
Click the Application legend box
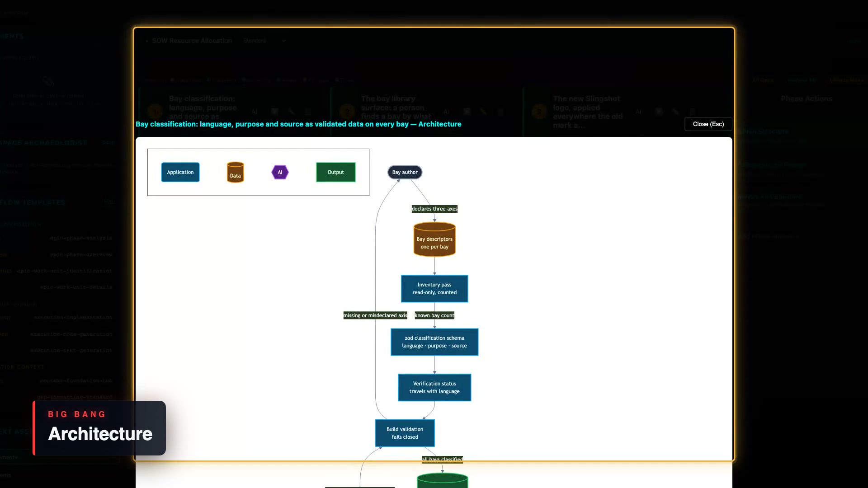pyautogui.click(x=180, y=172)
